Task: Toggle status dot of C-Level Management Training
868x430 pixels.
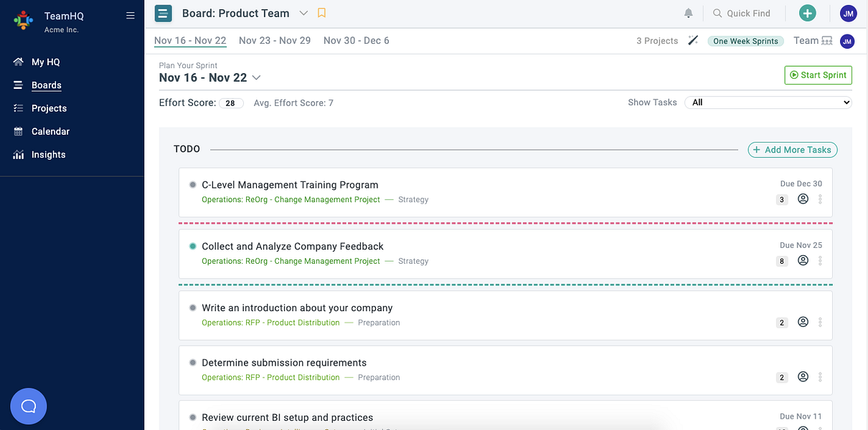Action: [x=193, y=185]
